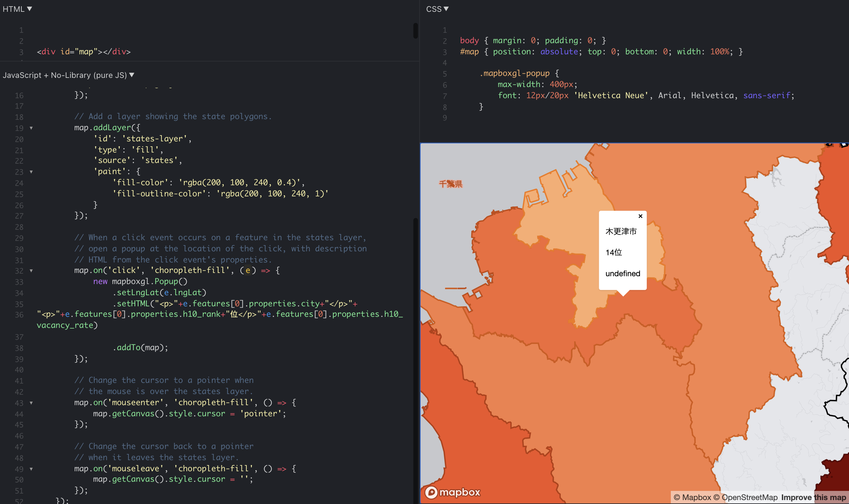Open the HTML panel dropdown
This screenshot has width=849, height=504.
(x=17, y=9)
